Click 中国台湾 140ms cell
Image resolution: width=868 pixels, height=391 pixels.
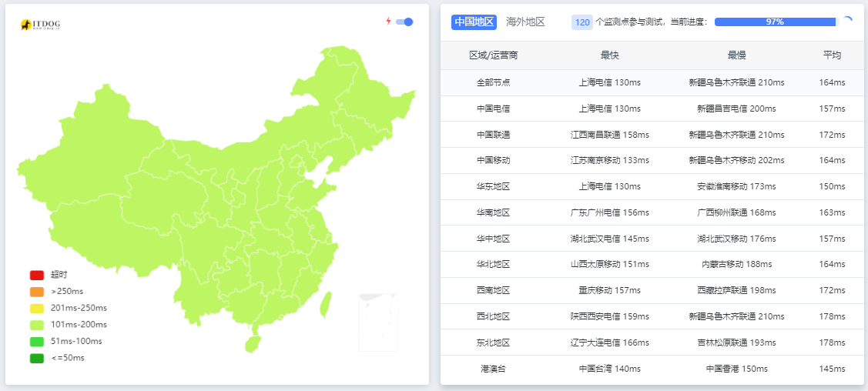609,369
